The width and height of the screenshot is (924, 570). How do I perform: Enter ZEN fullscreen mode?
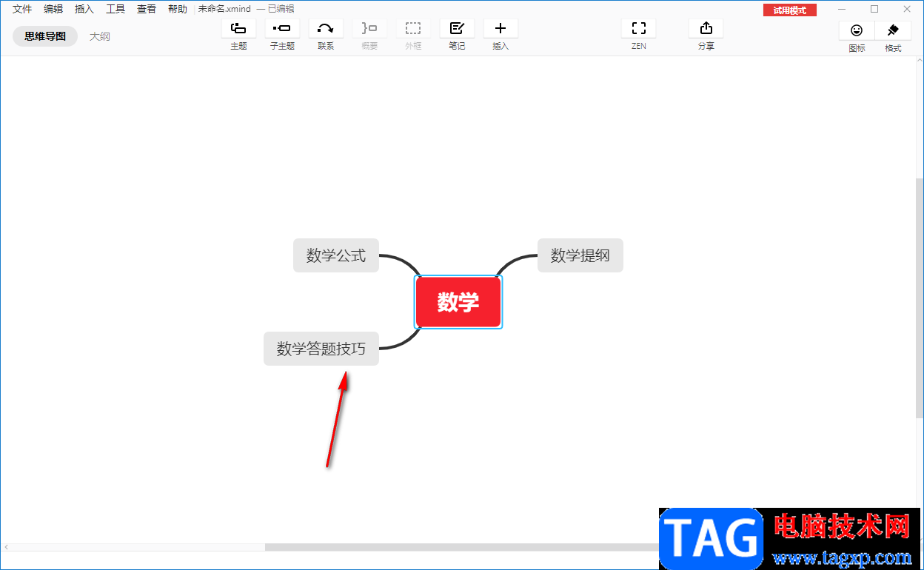pyautogui.click(x=639, y=29)
